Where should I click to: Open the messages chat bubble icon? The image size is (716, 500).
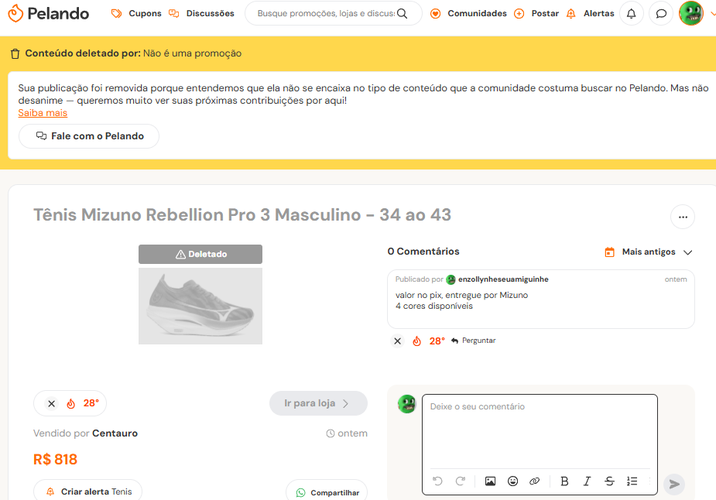tap(661, 14)
